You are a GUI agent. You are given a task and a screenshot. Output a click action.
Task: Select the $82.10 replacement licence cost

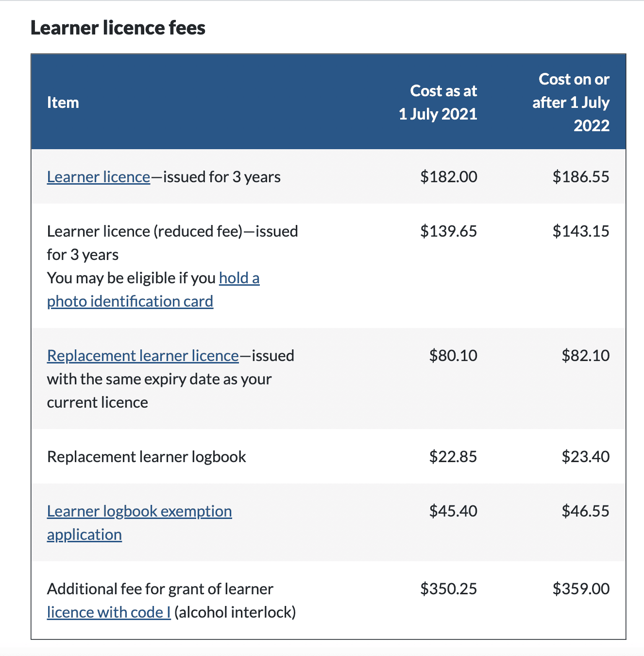click(586, 356)
